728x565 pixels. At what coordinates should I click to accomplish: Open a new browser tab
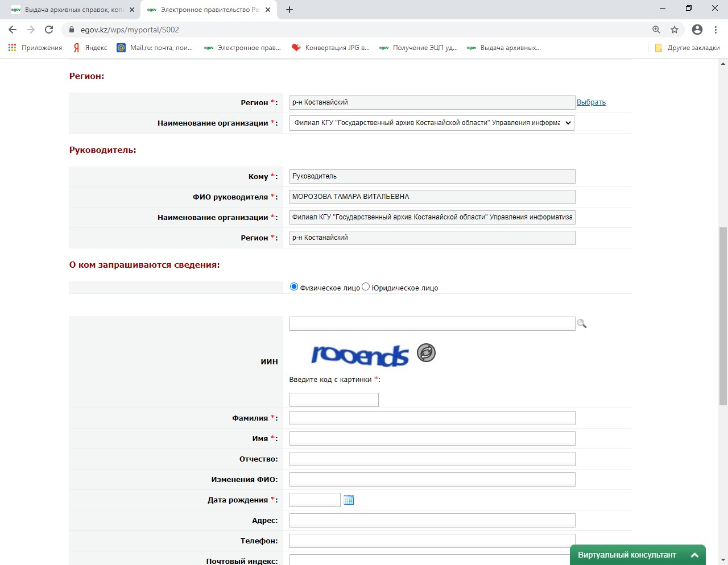(289, 10)
